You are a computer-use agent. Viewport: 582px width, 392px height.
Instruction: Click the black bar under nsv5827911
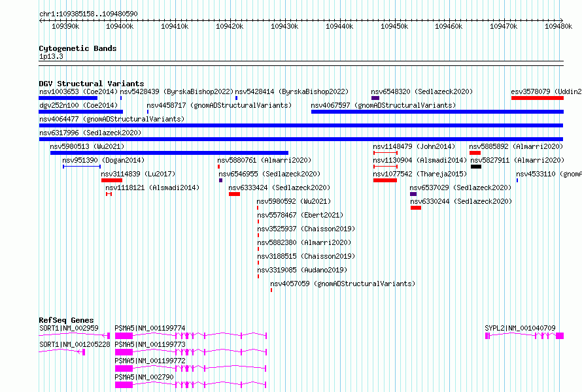click(476, 167)
